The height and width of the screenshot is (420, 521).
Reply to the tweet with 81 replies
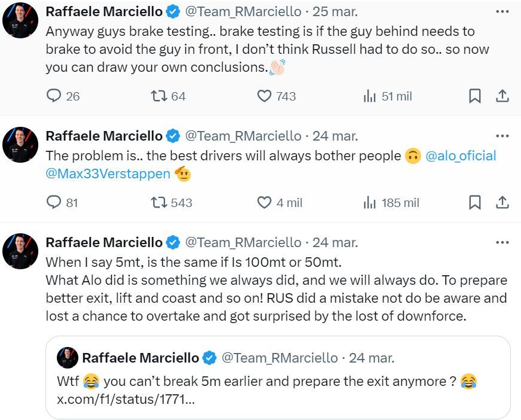[54, 203]
